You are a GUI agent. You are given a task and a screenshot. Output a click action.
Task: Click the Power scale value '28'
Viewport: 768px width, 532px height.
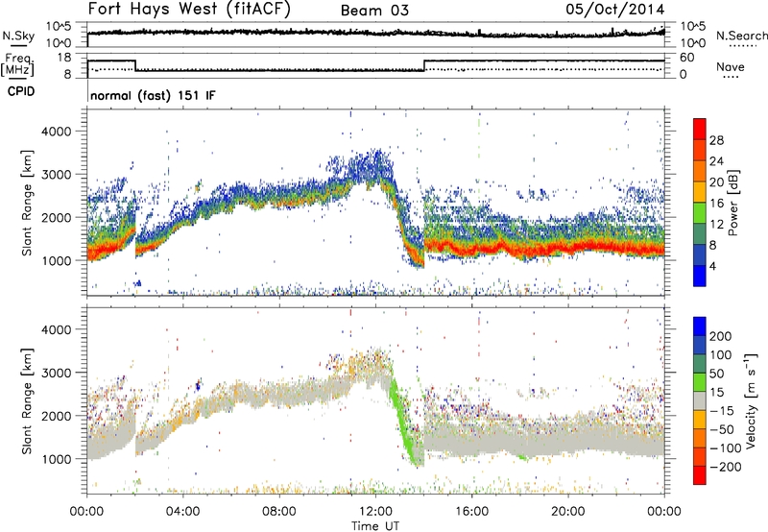(716, 140)
